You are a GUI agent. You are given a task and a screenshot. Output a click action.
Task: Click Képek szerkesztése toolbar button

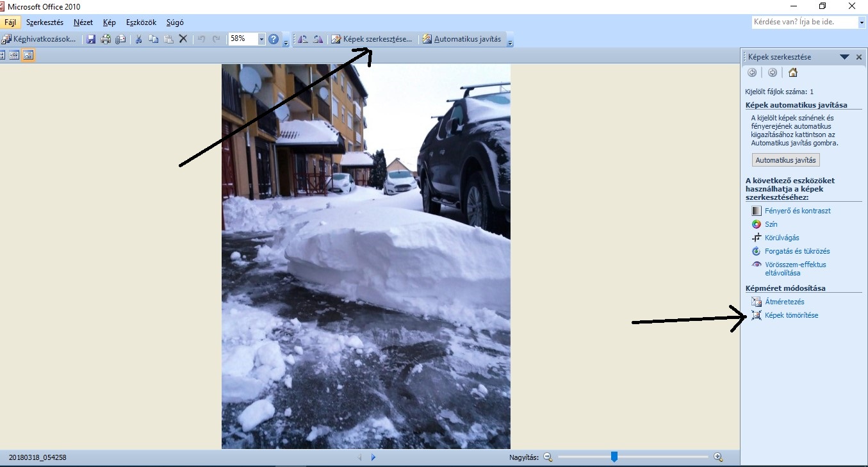[372, 39]
